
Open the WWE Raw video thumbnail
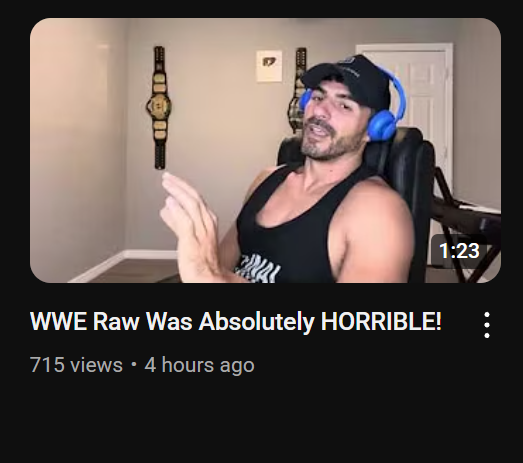tap(265, 150)
